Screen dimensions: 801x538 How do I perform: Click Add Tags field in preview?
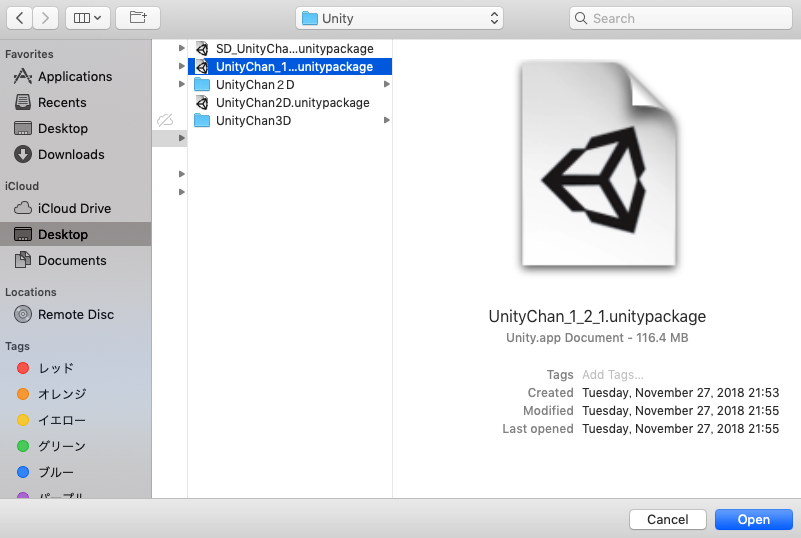(613, 375)
